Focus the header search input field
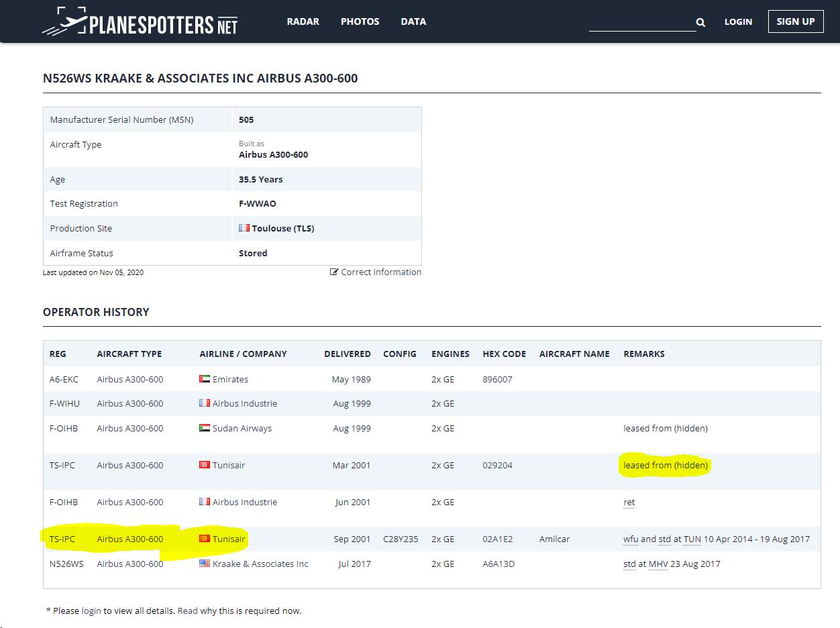 click(x=641, y=22)
